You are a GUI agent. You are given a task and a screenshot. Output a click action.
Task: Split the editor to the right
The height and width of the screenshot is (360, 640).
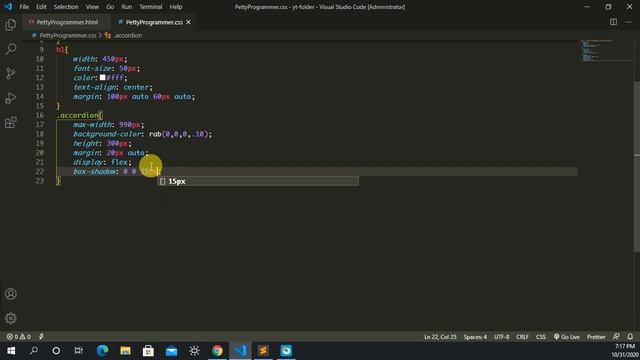pyautogui.click(x=613, y=22)
